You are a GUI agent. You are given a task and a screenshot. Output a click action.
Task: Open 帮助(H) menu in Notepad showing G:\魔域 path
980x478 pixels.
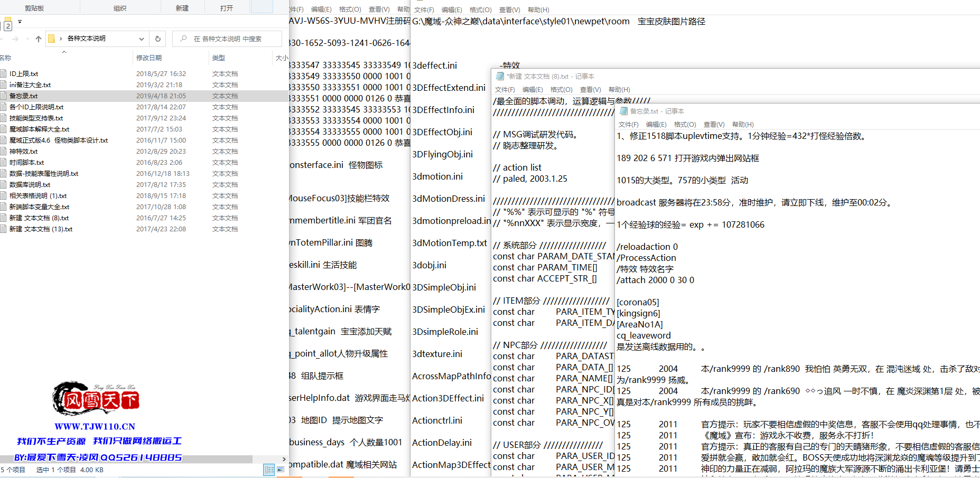[x=538, y=10]
